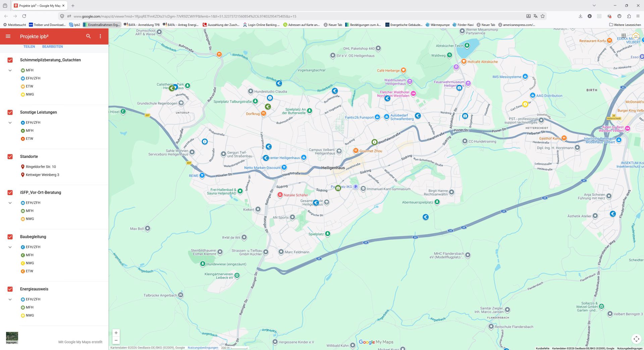Open the Weitere Lesezeichen folder
Image resolution: width=644 pixels, height=350 pixels.
[x=625, y=25]
